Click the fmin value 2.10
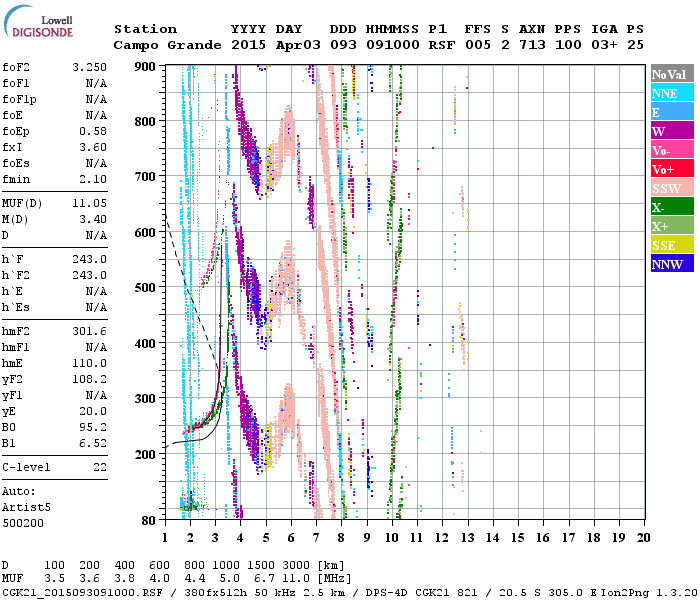The height and width of the screenshot is (600, 700). click(x=93, y=179)
